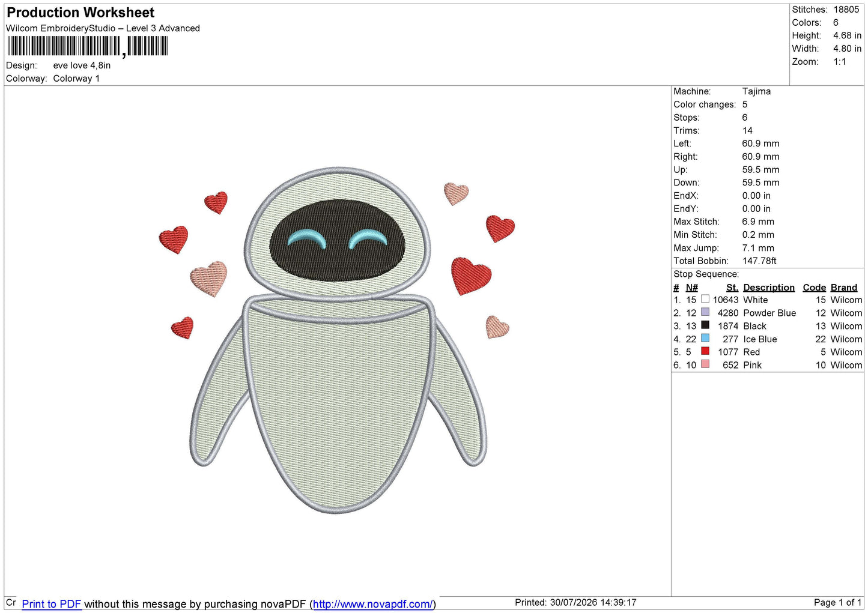
Task: Click the Pink thread color swatch
Action: [705, 364]
